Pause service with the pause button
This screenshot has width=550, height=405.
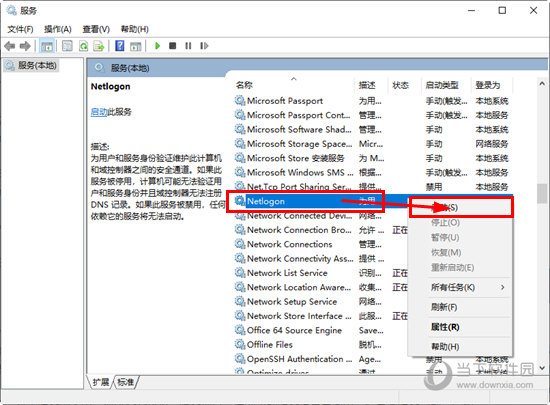(x=188, y=46)
